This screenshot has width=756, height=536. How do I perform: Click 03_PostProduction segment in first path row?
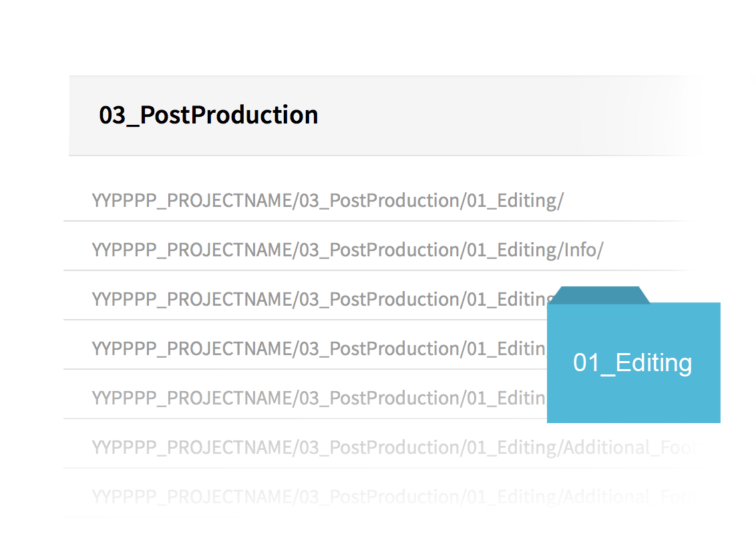tap(379, 200)
